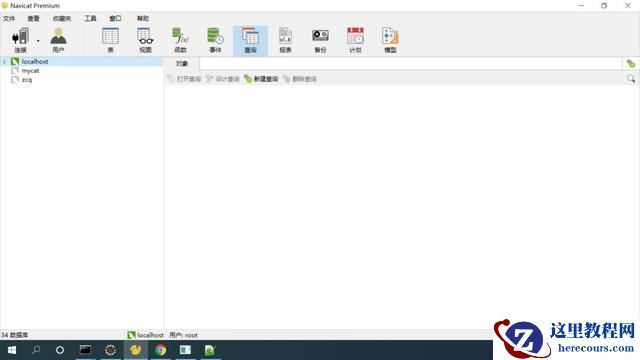Open Google Chrome on the taskbar
The image size is (640, 360).
[160, 350]
